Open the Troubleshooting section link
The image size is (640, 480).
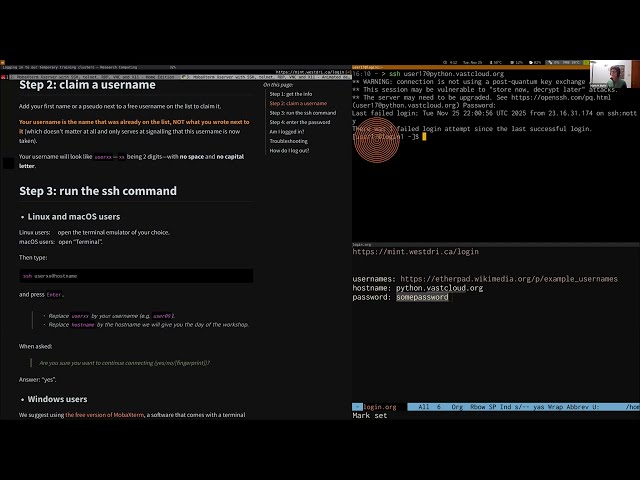tap(289, 141)
